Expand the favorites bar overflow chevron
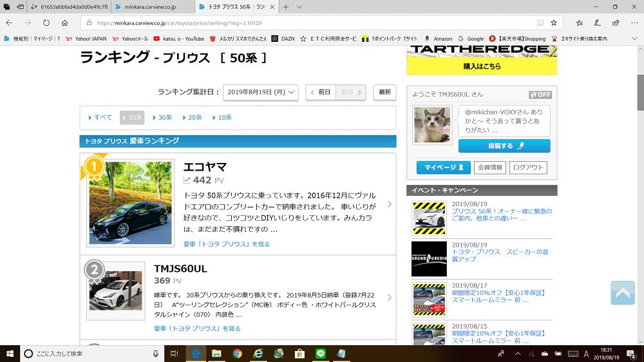 [x=634, y=39]
